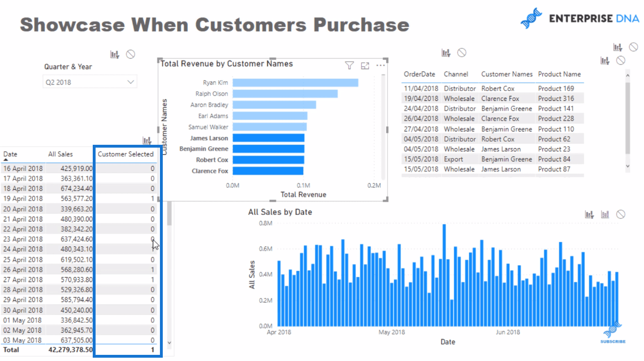
Task: Select the Clarence Fox revenue bar
Action: tap(268, 171)
